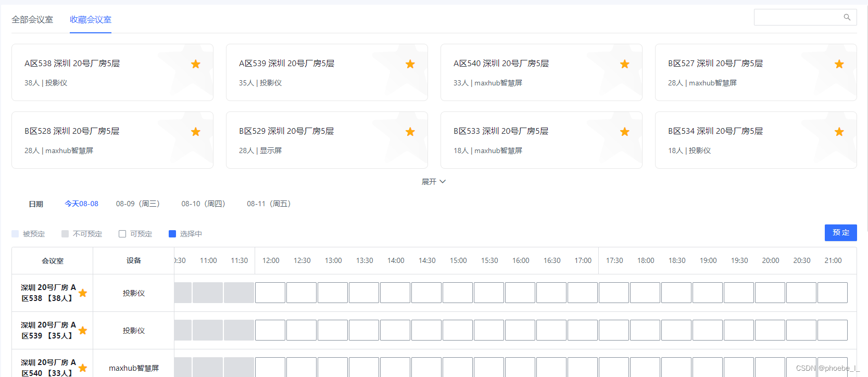Screen dimensions: 868x377
Task: Click the 设备 column header
Action: [x=134, y=261]
